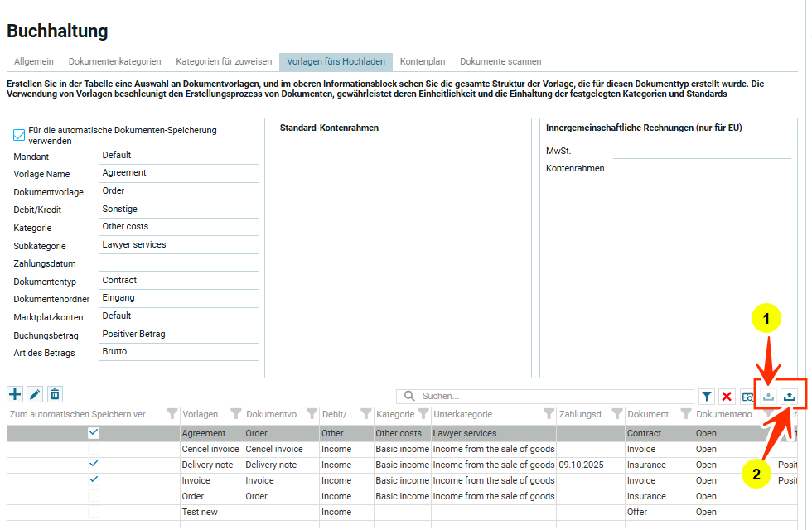This screenshot has width=812, height=530.
Task: Click the Suchen search field
Action: pos(547,397)
